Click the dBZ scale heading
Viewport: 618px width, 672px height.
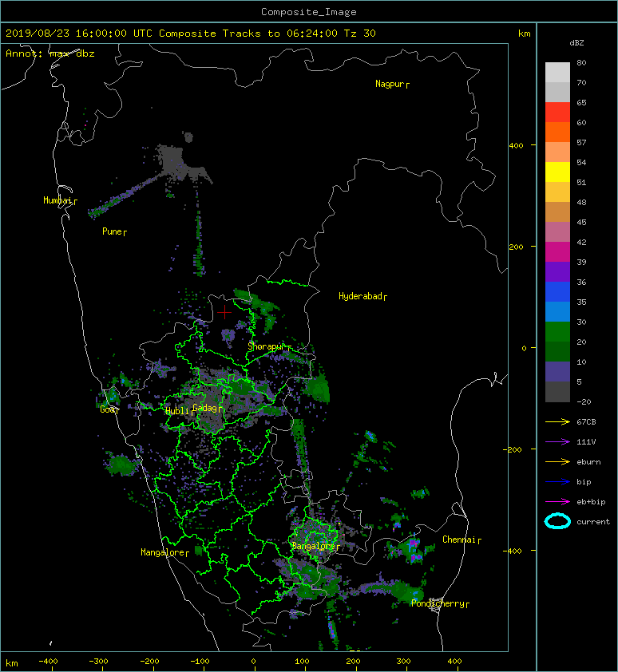click(576, 43)
